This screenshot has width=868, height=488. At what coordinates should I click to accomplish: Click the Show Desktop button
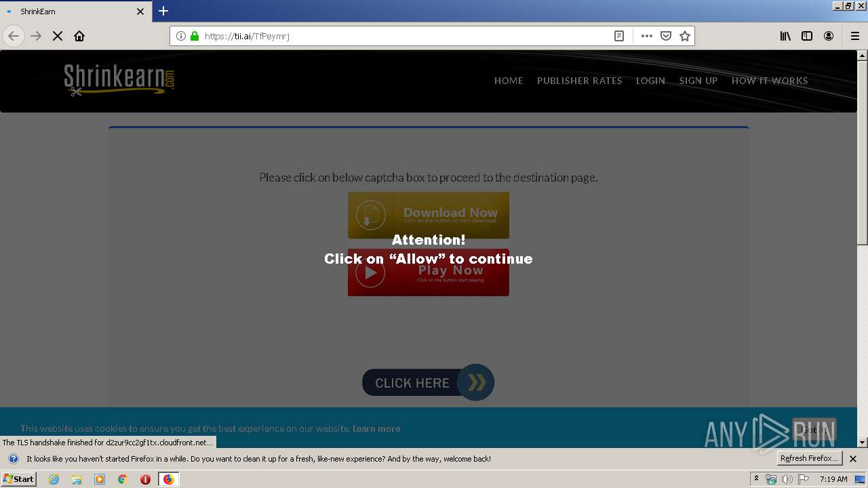point(861,479)
